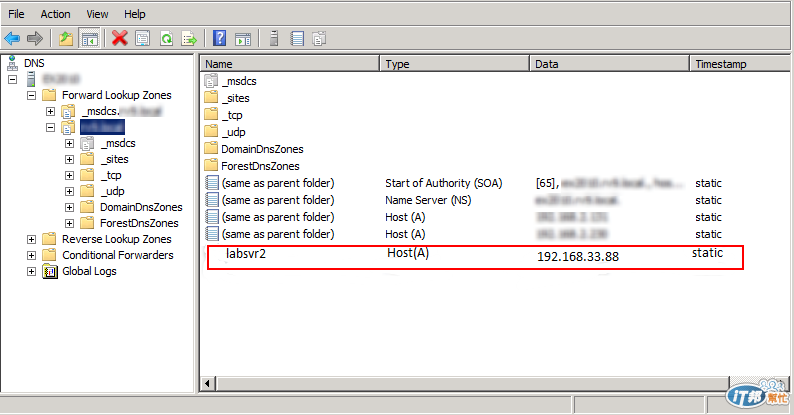Viewport: 794px width, 415px height.
Task: Go up one level with the folder arrow icon
Action: (x=66, y=38)
